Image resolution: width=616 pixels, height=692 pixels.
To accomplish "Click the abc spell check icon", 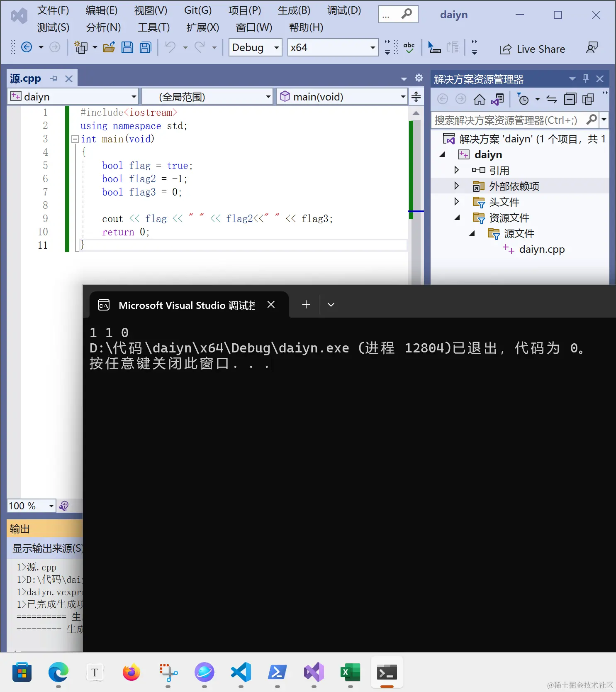I will [x=409, y=47].
